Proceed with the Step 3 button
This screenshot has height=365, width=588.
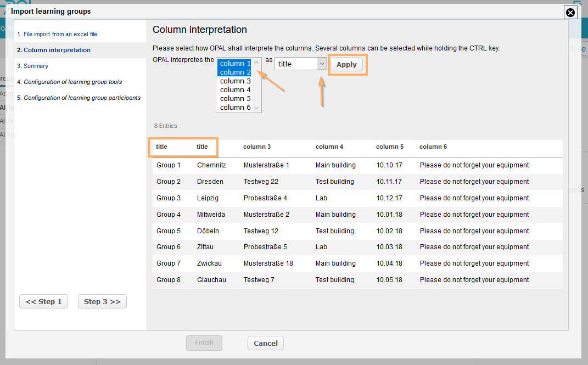tap(102, 301)
